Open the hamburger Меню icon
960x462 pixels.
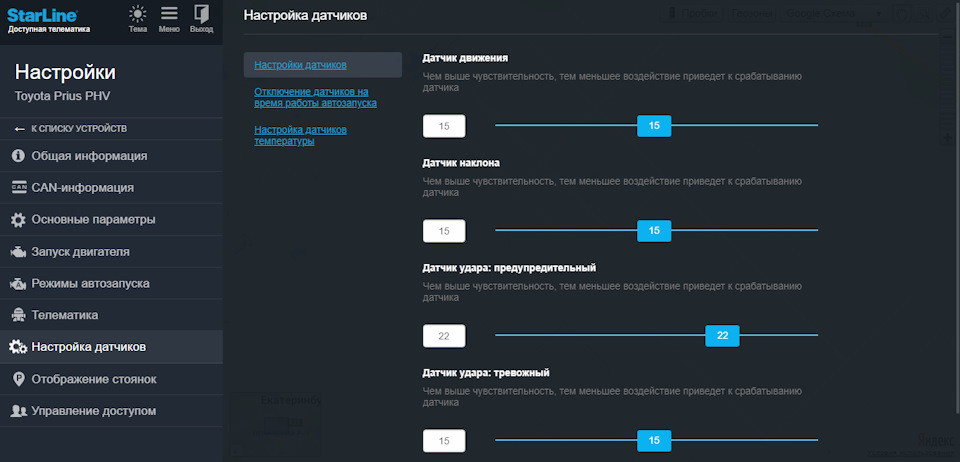(169, 19)
